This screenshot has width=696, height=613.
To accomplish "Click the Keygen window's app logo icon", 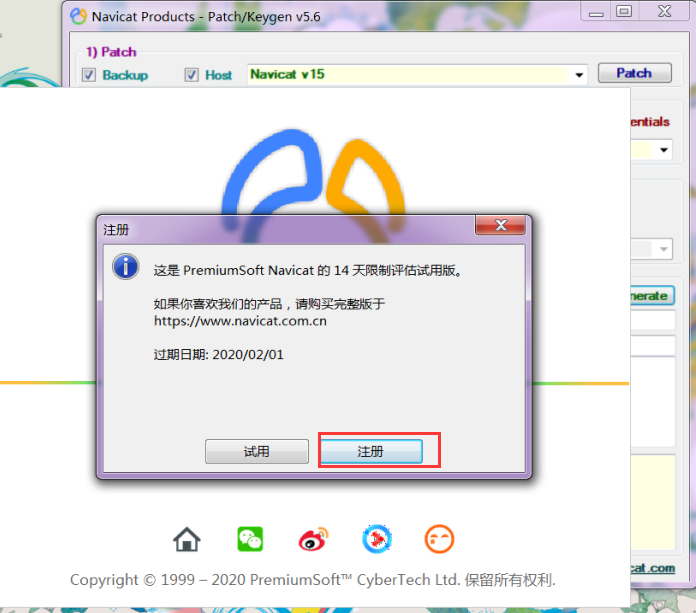I will [x=79, y=16].
